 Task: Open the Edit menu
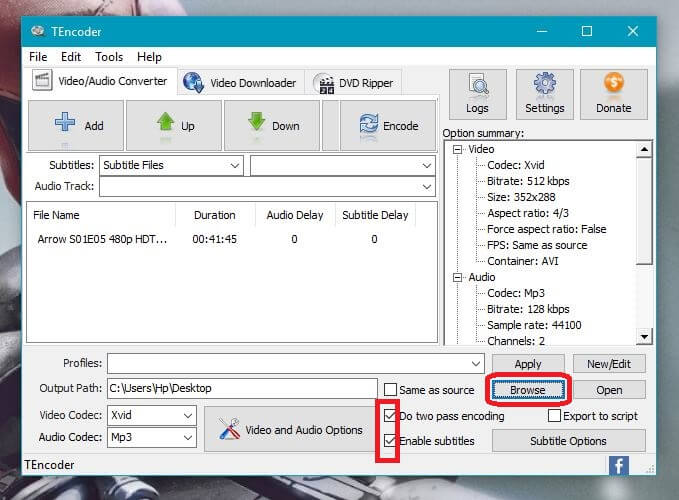pyautogui.click(x=71, y=57)
